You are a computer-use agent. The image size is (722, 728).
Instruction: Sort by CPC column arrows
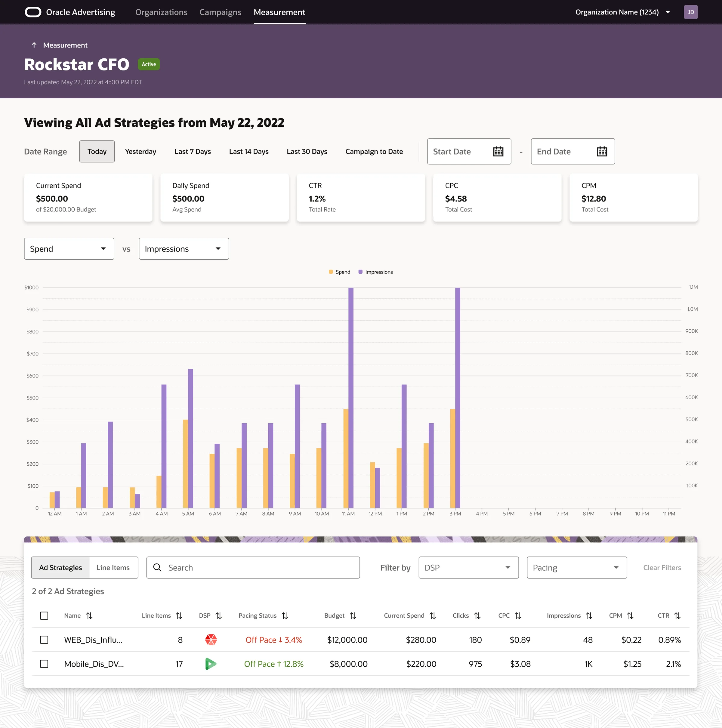[x=518, y=615]
